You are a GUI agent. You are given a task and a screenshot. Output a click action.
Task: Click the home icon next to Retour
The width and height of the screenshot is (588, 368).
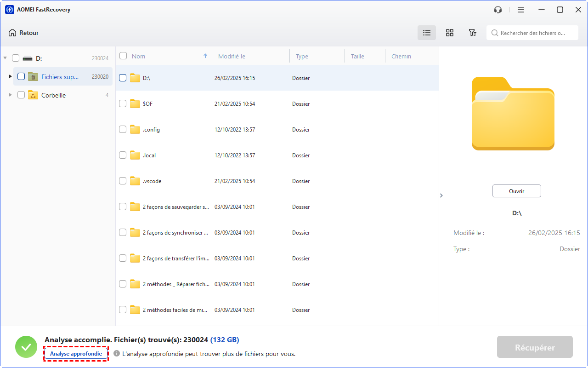pos(12,33)
